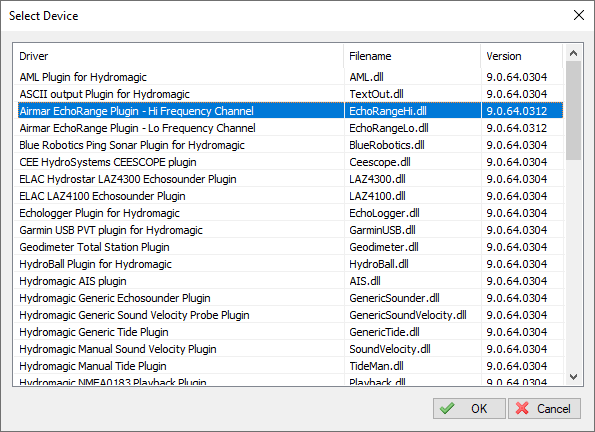Screen dimensions: 595x432
Task: Select Geodimeter Total Station Plugin
Action: [289, 247]
